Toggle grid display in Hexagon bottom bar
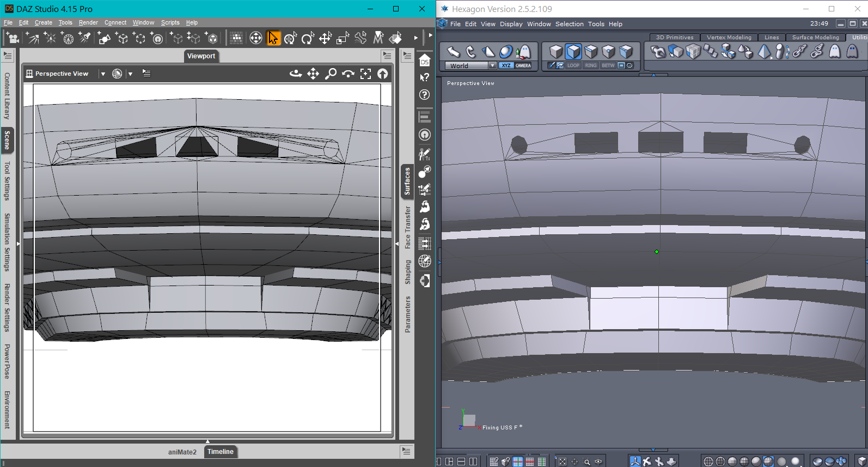868x467 pixels. click(x=518, y=462)
